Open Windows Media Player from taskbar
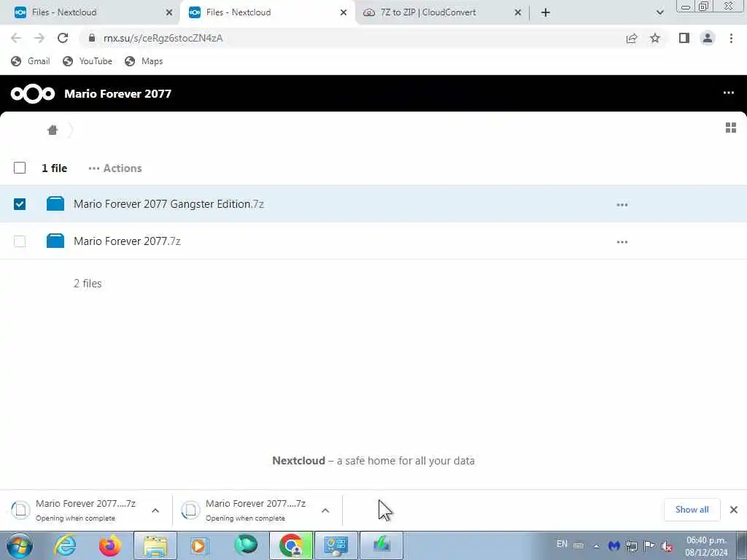This screenshot has height=560, width=747. [199, 545]
